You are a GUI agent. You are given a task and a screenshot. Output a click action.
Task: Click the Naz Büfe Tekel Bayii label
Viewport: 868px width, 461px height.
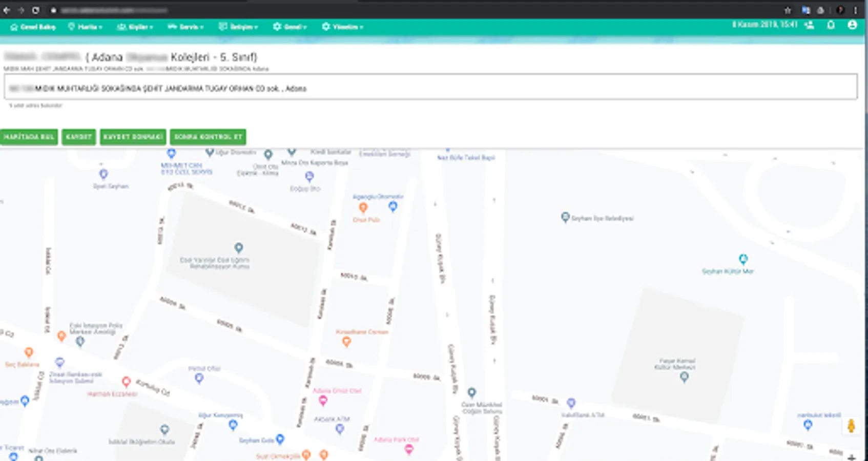click(466, 158)
